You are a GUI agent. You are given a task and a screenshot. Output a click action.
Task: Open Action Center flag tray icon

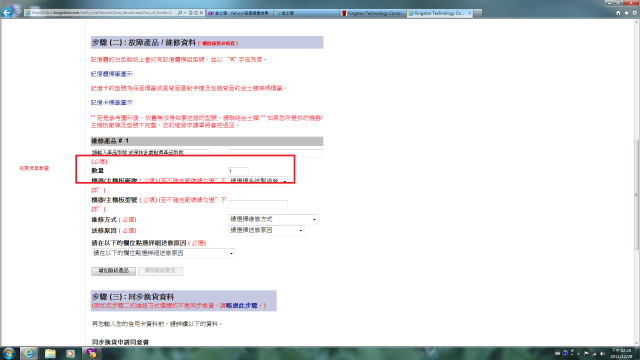pos(587,353)
